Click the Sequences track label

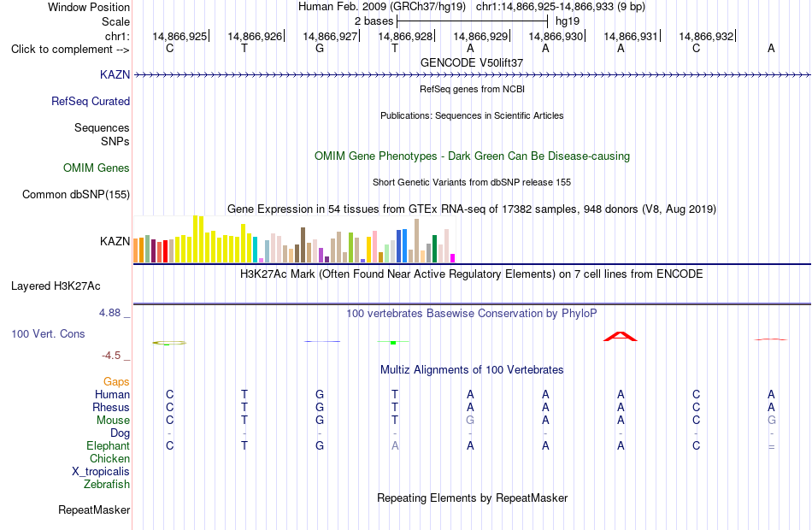coord(102,127)
